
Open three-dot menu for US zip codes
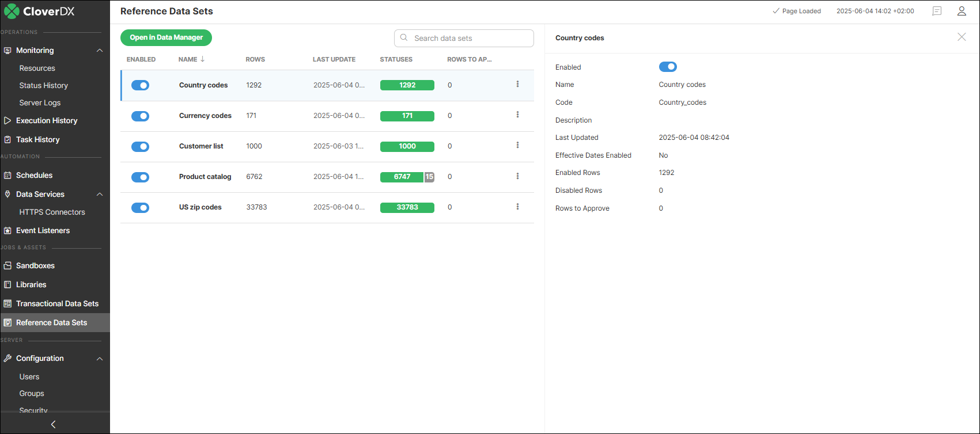(517, 207)
